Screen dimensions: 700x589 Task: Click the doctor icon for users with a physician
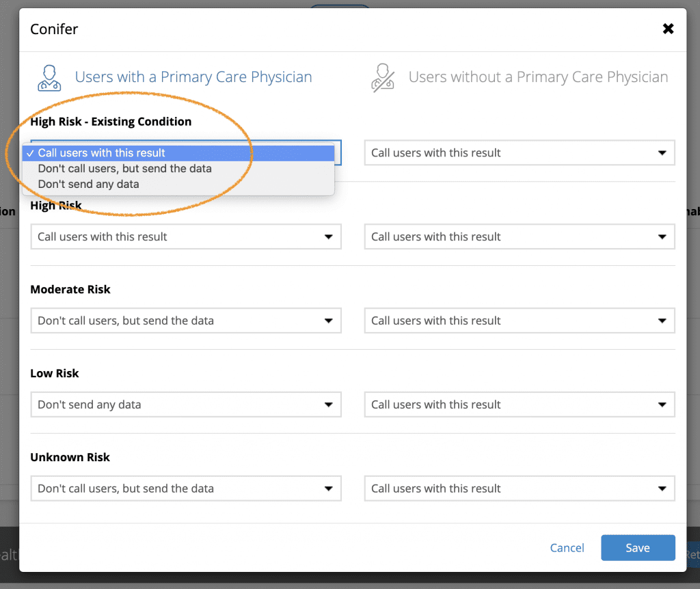(49, 78)
